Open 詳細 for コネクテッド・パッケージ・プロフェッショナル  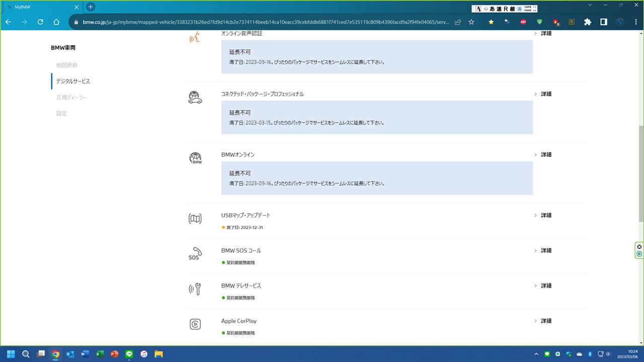pyautogui.click(x=543, y=94)
